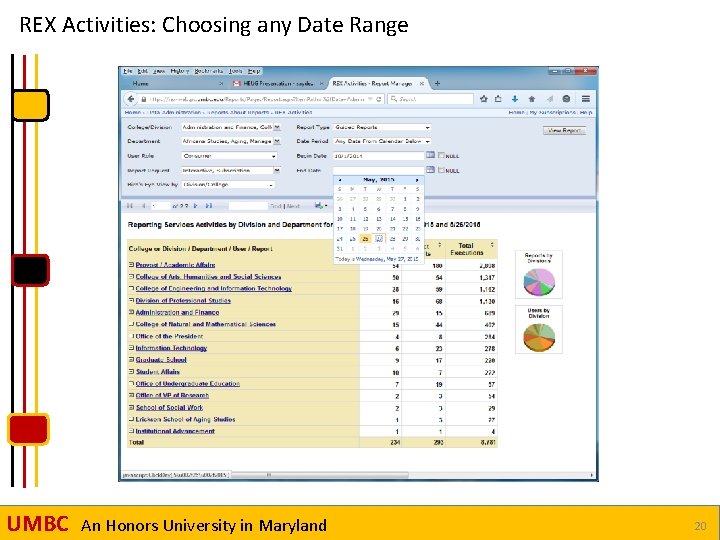Click the reload icon in address bar
Image resolution: width=720 pixels, height=540 pixels.
379,99
